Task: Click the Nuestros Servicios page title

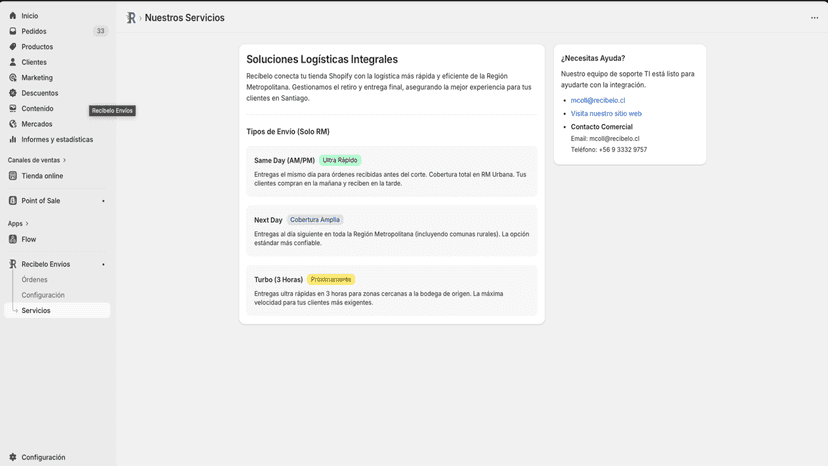Action: click(184, 18)
